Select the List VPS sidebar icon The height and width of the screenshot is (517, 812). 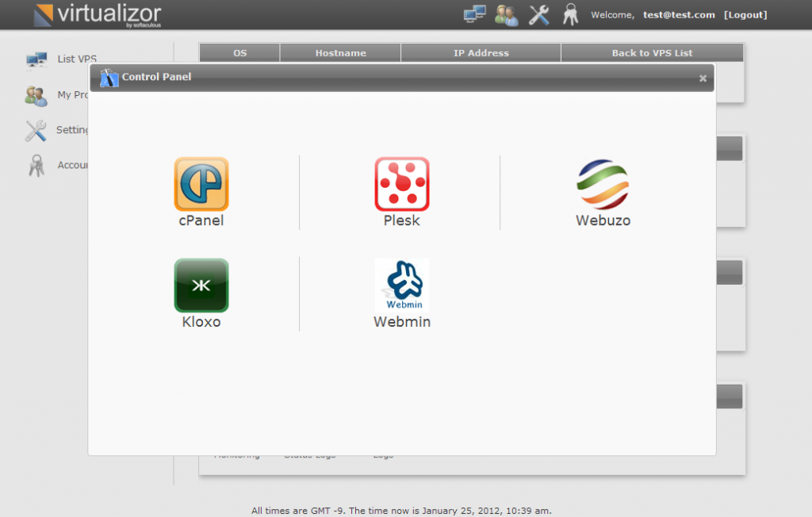pos(36,59)
